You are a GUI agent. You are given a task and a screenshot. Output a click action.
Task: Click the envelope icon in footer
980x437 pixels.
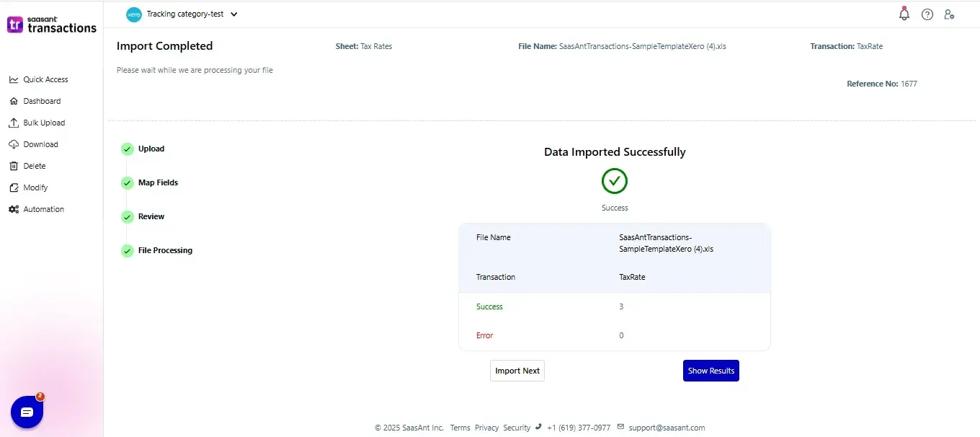(x=621, y=427)
